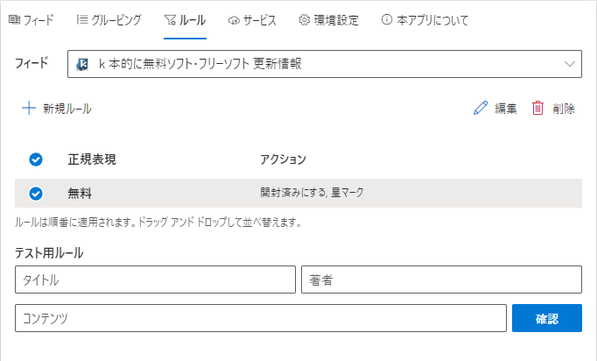Focus the タイトル test input field

click(155, 280)
